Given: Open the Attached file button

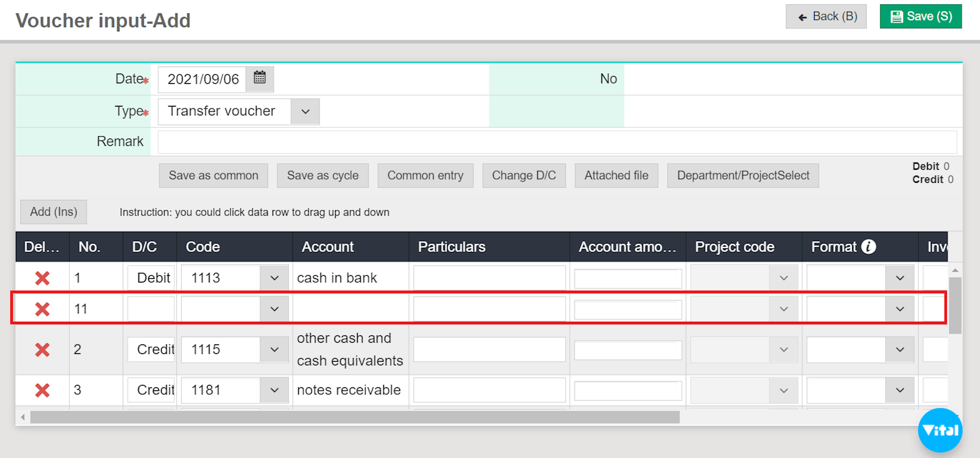Looking at the screenshot, I should pos(616,175).
